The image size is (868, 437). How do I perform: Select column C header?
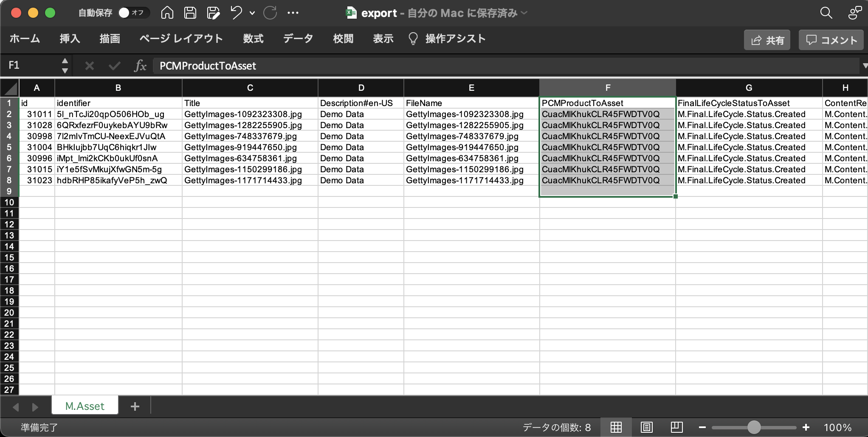coord(250,88)
